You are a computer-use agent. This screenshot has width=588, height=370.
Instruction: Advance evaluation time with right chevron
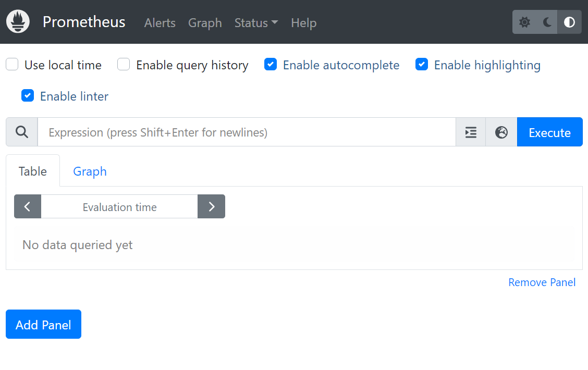tap(211, 207)
